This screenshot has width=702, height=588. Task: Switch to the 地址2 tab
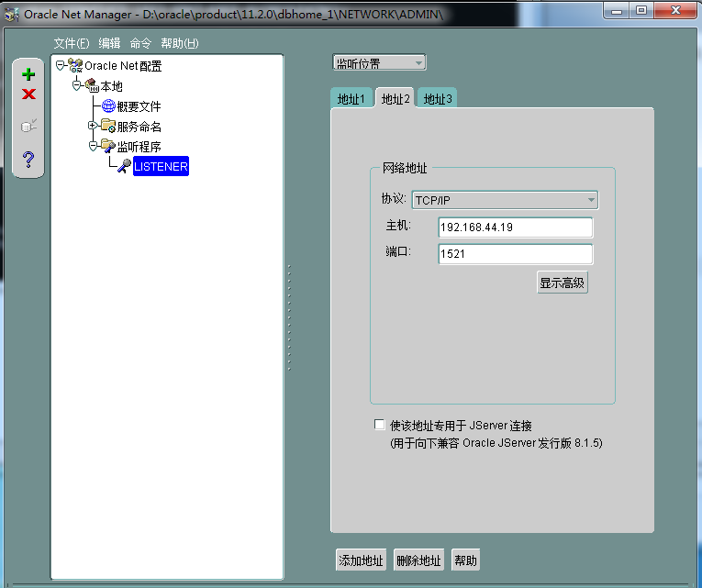[x=396, y=98]
